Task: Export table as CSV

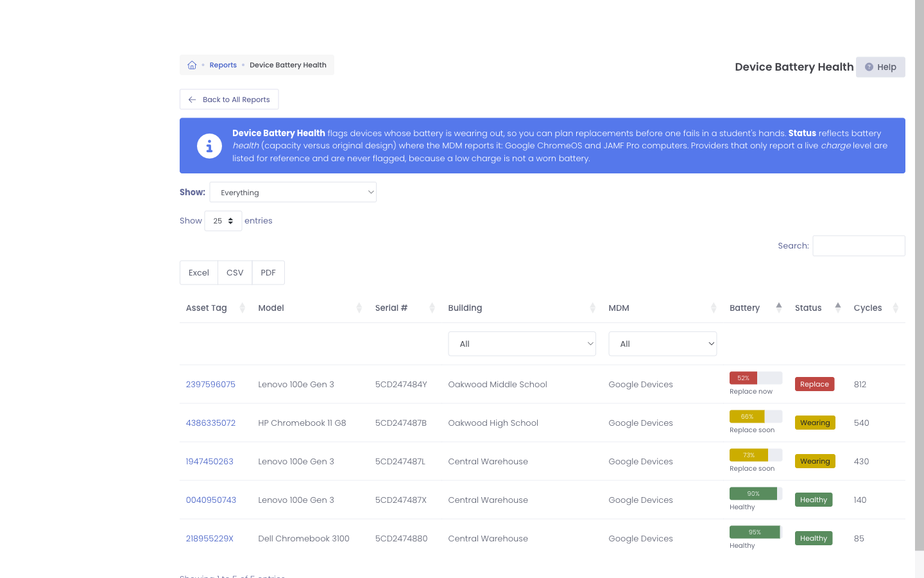Action: pyautogui.click(x=235, y=273)
